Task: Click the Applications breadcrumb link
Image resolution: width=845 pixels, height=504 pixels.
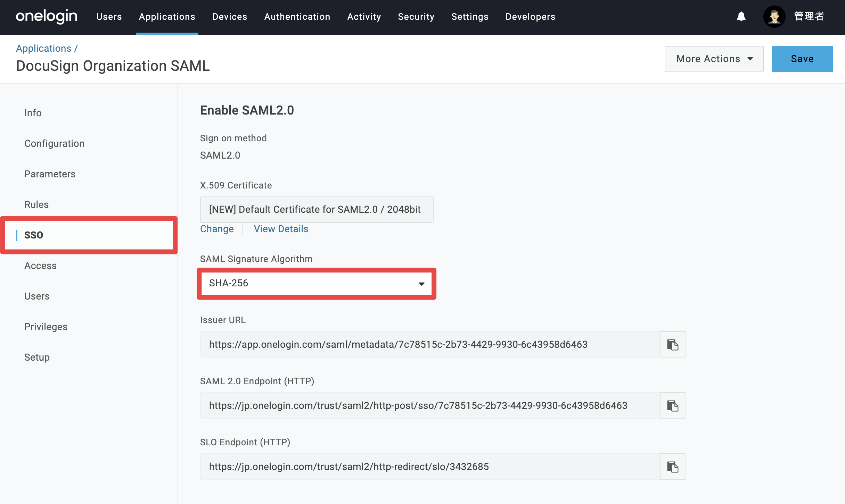Action: [x=43, y=48]
